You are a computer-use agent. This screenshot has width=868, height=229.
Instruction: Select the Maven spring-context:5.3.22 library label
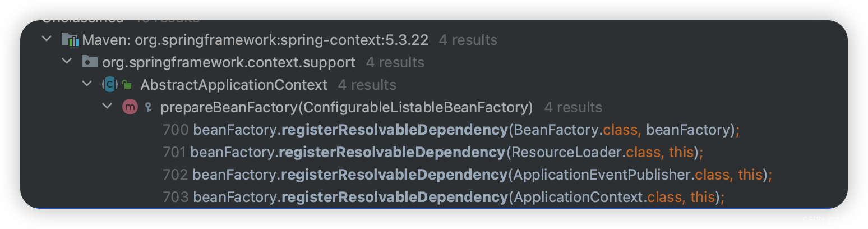(255, 40)
